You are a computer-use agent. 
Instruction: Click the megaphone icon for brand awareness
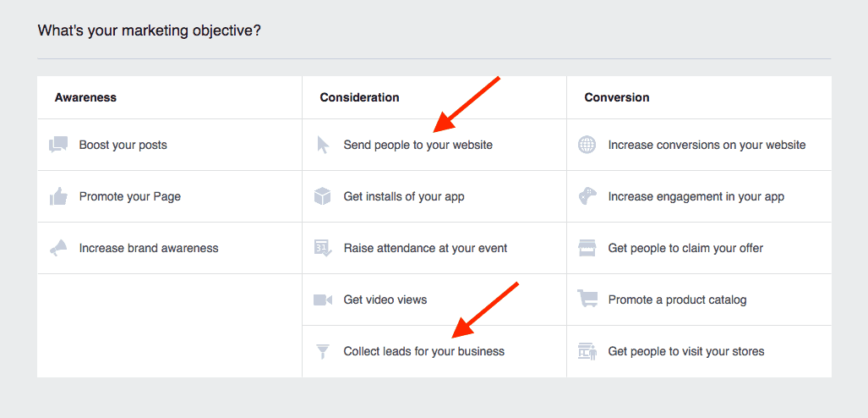tap(58, 248)
